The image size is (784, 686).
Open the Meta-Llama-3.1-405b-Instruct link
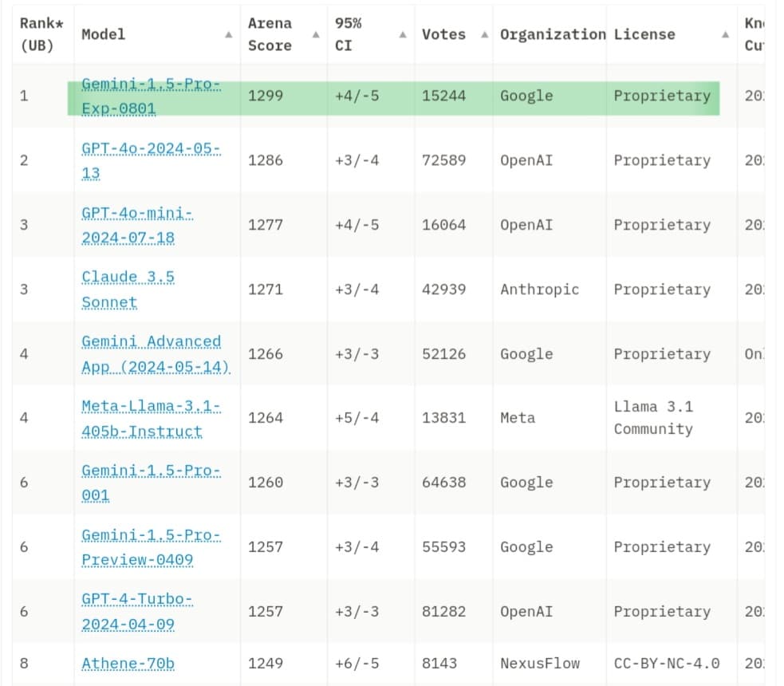tap(151, 418)
